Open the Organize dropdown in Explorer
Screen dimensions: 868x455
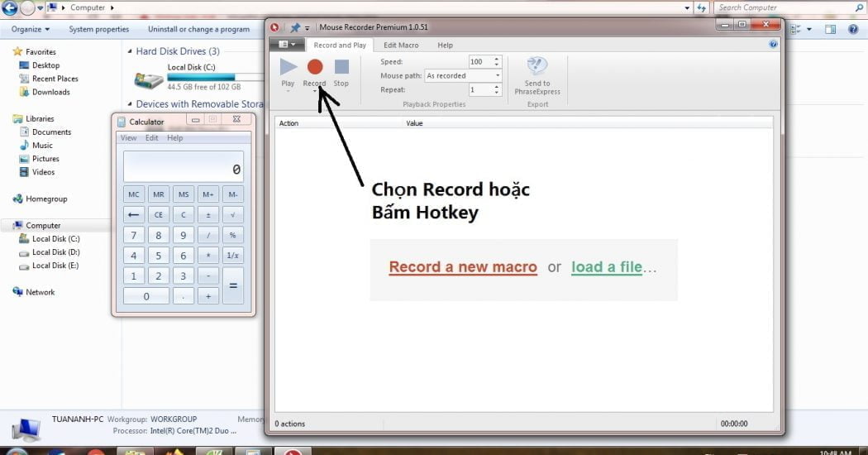[x=31, y=30]
